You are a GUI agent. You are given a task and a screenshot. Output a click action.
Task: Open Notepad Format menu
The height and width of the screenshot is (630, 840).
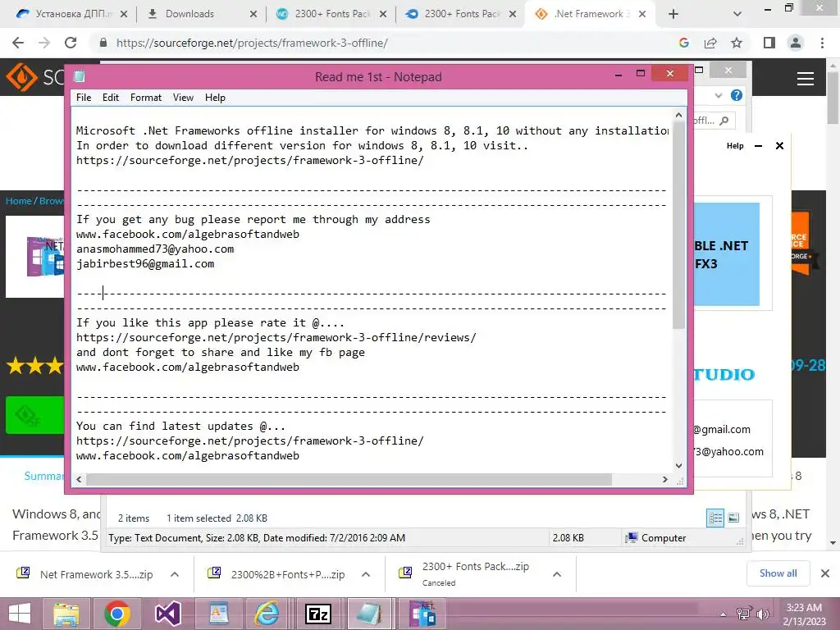146,98
